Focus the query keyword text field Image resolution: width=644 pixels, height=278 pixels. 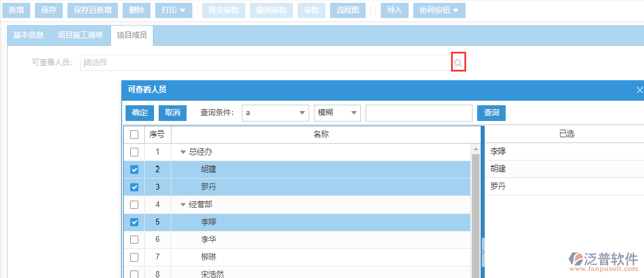pyautogui.click(x=418, y=113)
